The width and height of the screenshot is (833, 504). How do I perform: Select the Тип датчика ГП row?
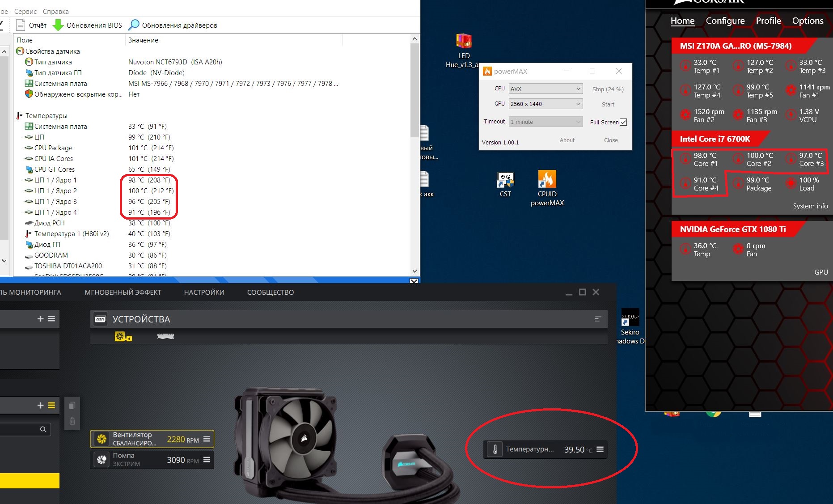[x=211, y=73]
